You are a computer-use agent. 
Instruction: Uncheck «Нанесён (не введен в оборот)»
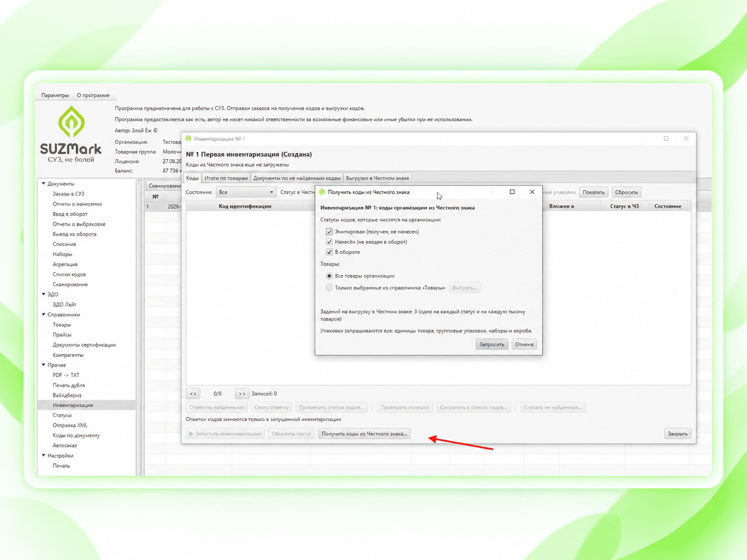[x=329, y=242]
